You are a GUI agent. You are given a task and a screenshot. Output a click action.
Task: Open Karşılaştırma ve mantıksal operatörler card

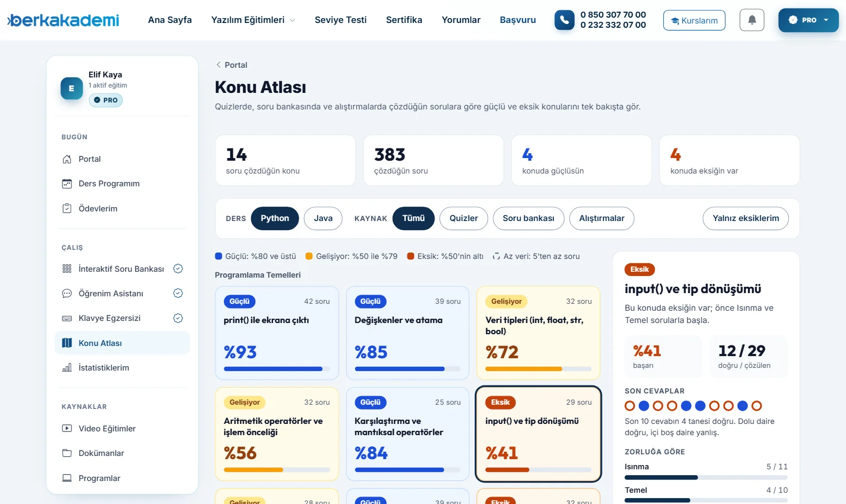point(408,434)
